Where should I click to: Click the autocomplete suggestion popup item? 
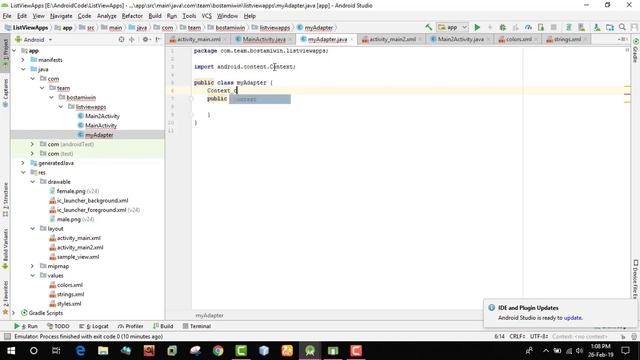tap(260, 99)
